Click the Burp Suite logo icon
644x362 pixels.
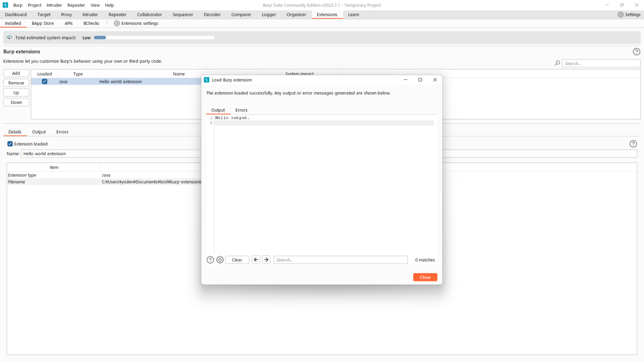point(5,5)
